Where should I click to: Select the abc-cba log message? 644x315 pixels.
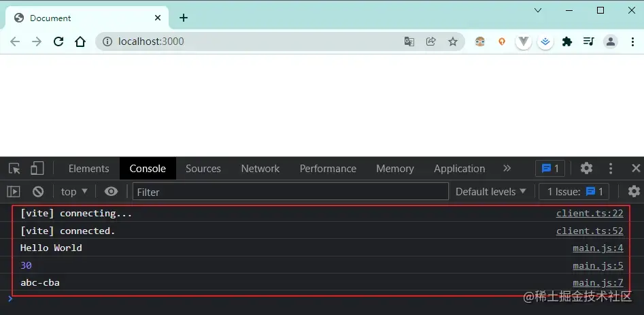click(40, 282)
